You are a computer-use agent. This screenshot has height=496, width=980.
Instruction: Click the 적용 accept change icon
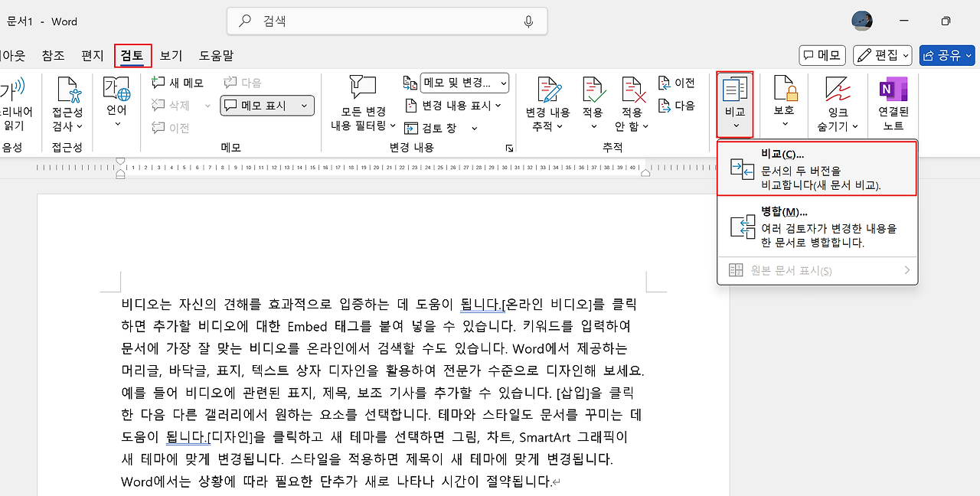pos(593,90)
